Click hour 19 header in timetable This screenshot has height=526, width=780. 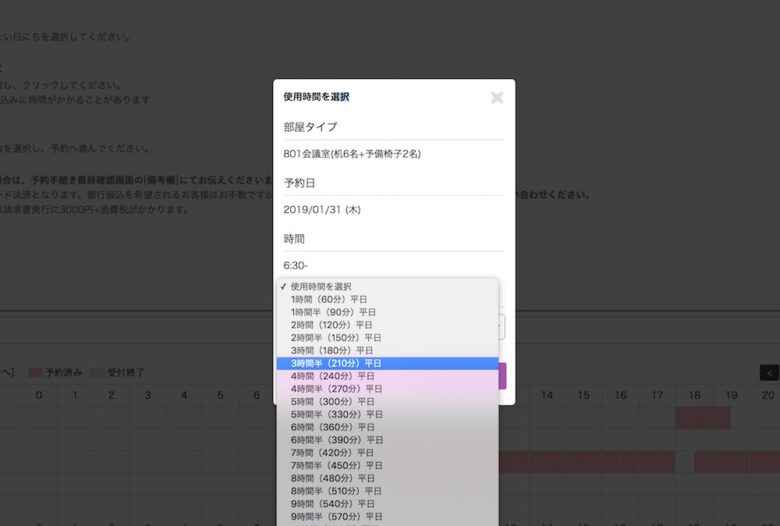[x=731, y=395]
